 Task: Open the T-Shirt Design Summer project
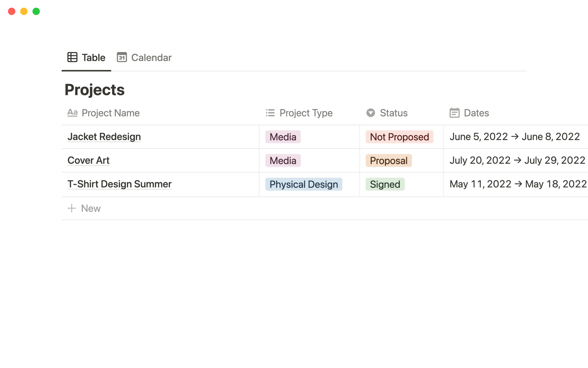119,184
